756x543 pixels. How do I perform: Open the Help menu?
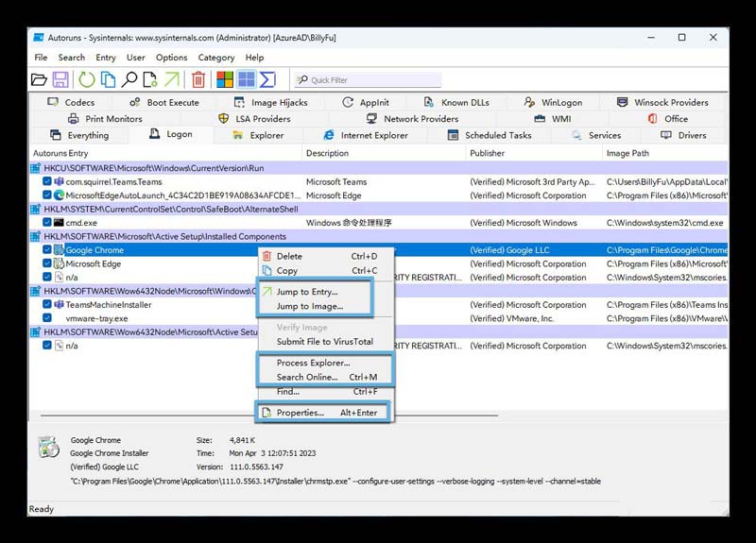pyautogui.click(x=254, y=58)
